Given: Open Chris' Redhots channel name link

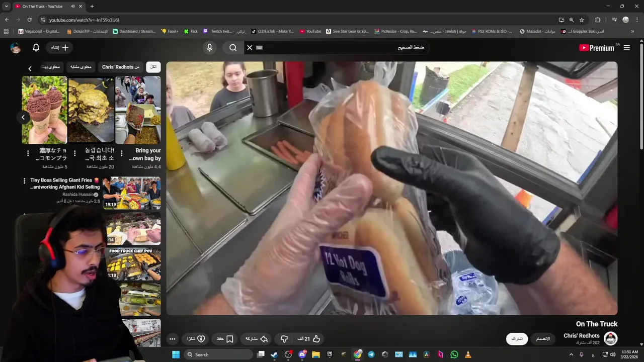Looking at the screenshot, I should [x=582, y=336].
